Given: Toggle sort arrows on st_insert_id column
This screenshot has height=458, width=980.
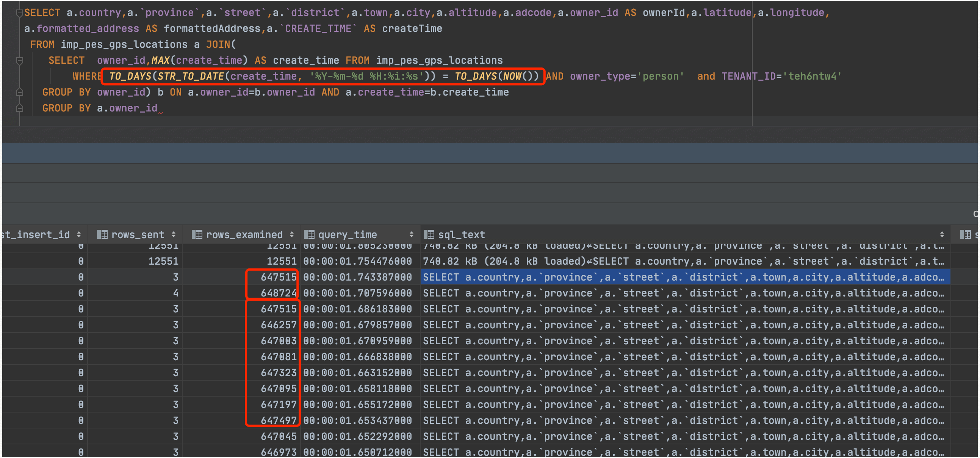Looking at the screenshot, I should click(79, 235).
